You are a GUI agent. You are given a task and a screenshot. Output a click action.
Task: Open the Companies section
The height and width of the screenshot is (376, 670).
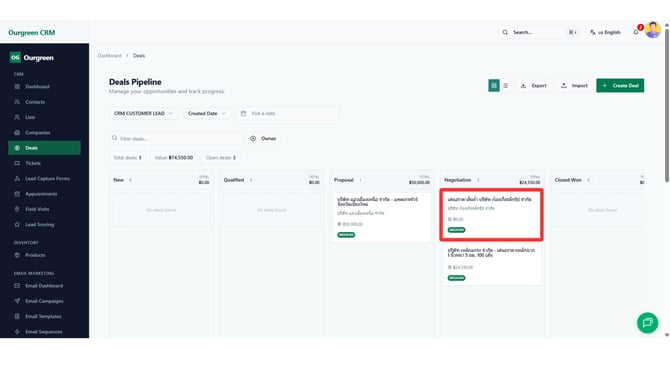pyautogui.click(x=37, y=132)
